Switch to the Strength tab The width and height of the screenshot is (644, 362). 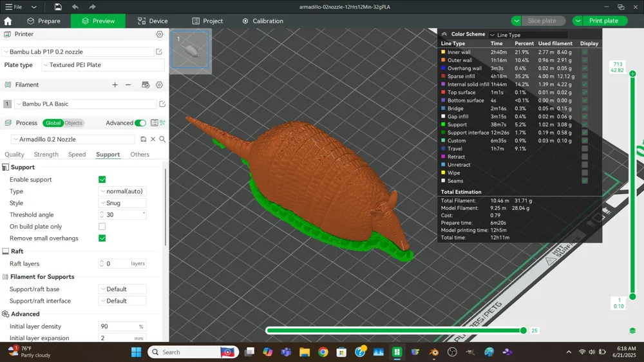click(46, 155)
